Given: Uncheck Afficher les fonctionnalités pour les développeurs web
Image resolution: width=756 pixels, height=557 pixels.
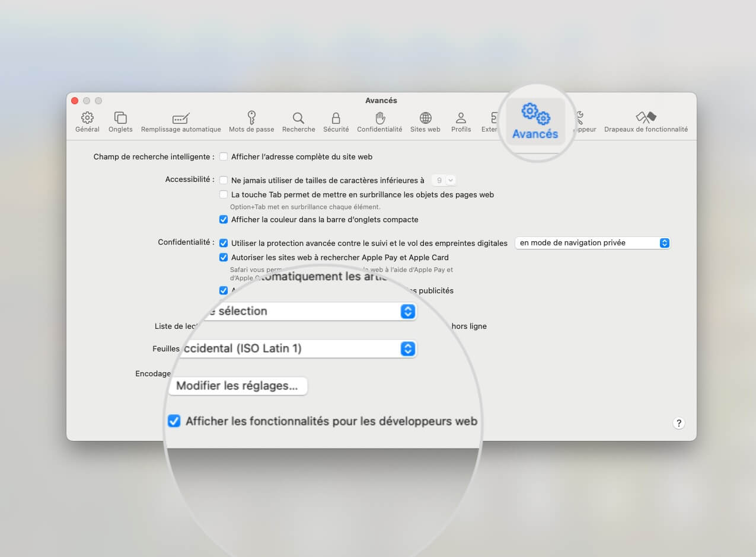Looking at the screenshot, I should click(174, 421).
